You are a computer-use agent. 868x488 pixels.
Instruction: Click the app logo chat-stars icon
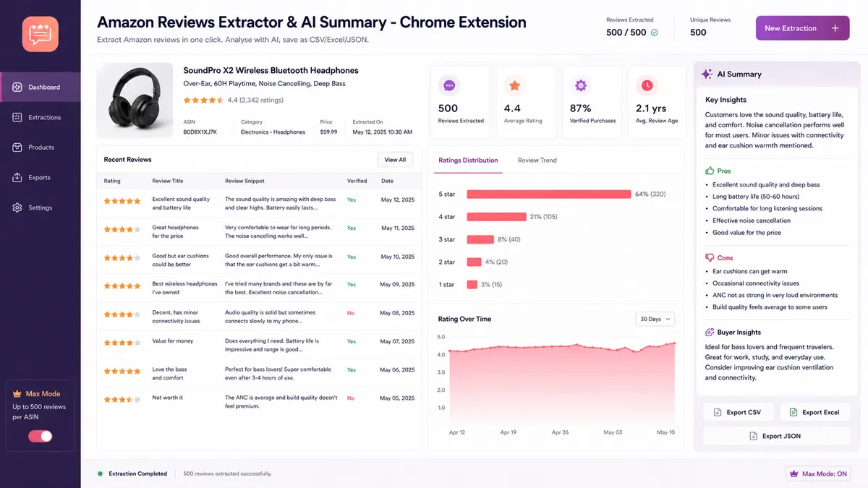point(40,34)
